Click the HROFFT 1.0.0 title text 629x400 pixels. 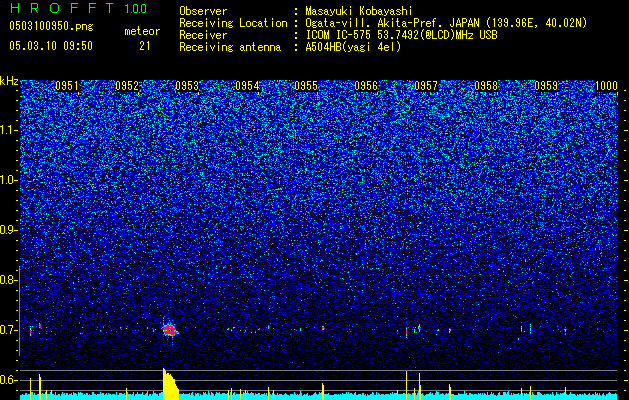click(78, 8)
